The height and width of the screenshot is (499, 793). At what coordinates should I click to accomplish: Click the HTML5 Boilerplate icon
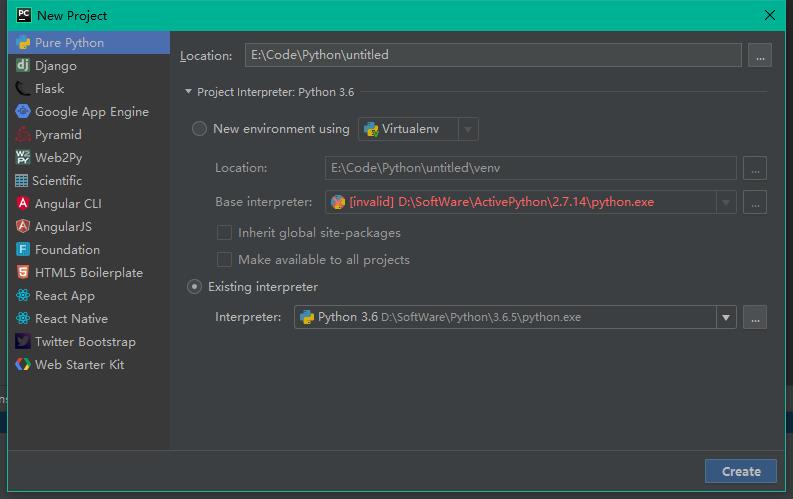[x=23, y=273]
